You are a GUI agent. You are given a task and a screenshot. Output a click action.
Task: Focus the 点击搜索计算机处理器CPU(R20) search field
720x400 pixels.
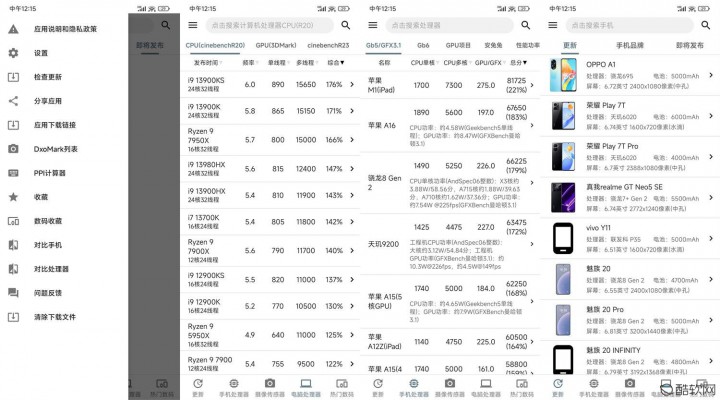(270, 25)
